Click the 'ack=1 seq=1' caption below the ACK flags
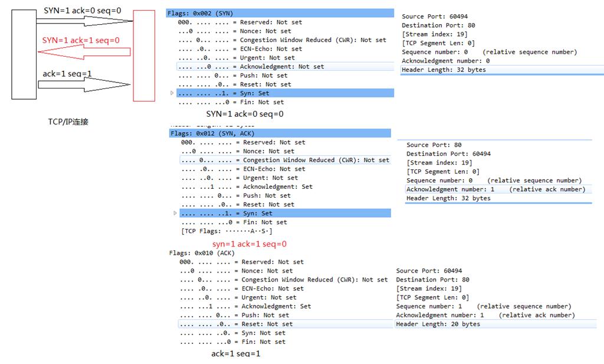Image resolution: width=604 pixels, height=364 pixels. pyautogui.click(x=235, y=353)
